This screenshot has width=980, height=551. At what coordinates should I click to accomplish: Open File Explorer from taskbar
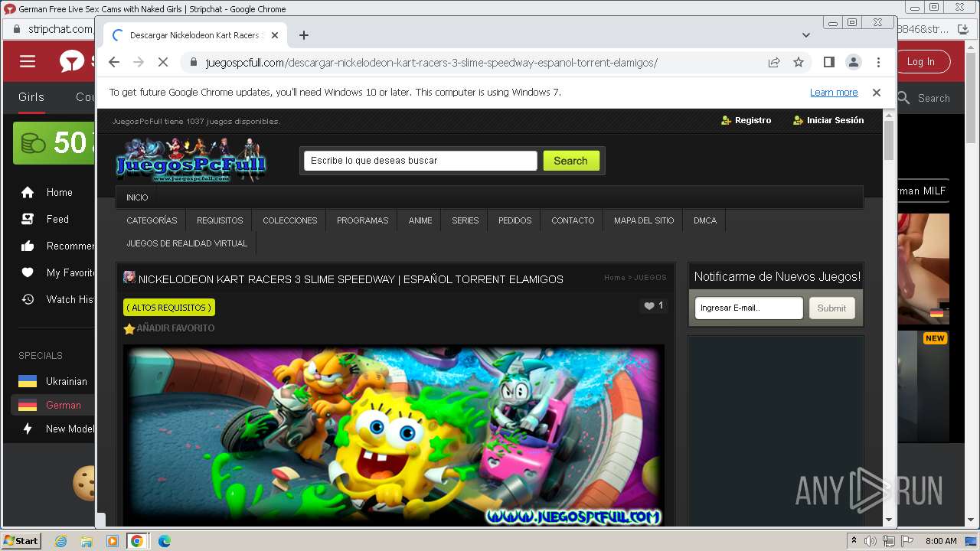(87, 541)
